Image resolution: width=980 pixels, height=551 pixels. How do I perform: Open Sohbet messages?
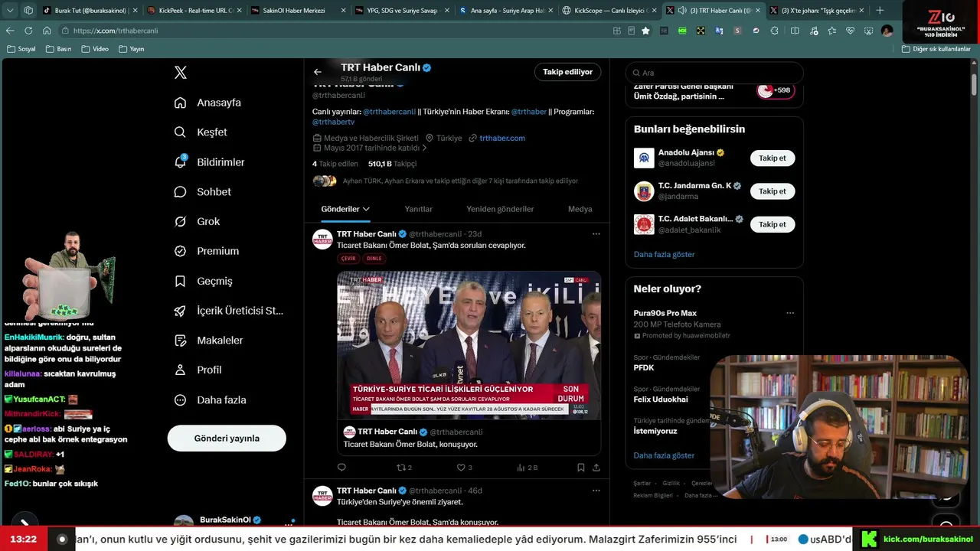202,192
